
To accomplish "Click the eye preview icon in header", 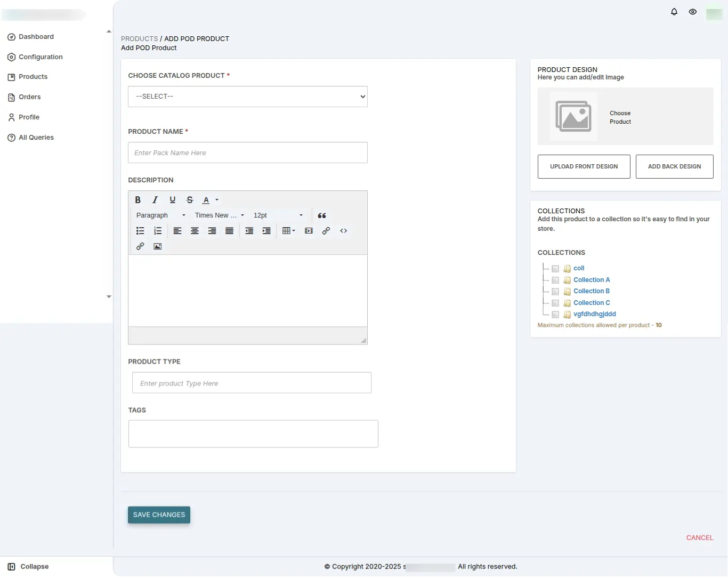I will pos(693,12).
